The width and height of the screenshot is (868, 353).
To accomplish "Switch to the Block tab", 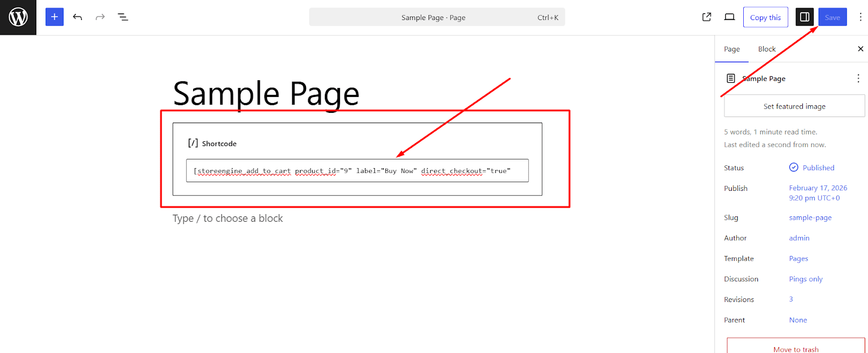I will (767, 49).
